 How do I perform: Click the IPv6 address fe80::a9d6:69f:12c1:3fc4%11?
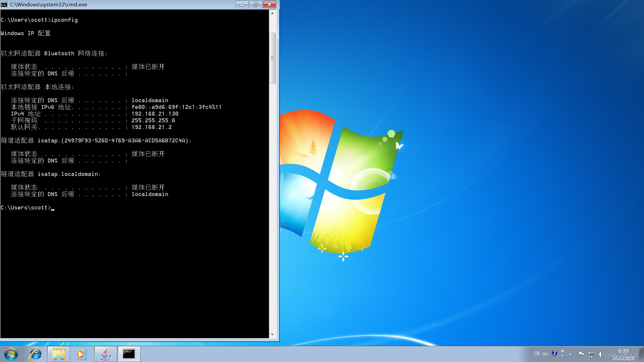pyautogui.click(x=176, y=107)
